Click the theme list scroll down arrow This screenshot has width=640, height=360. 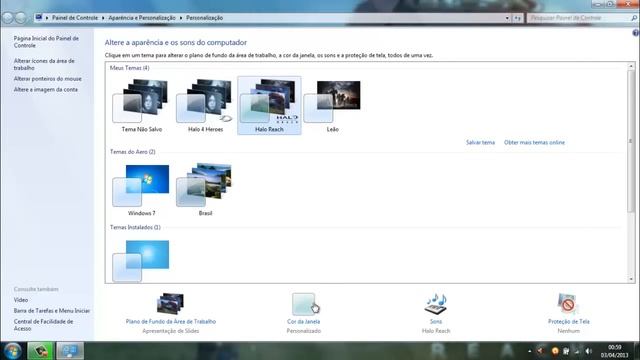(x=631, y=279)
